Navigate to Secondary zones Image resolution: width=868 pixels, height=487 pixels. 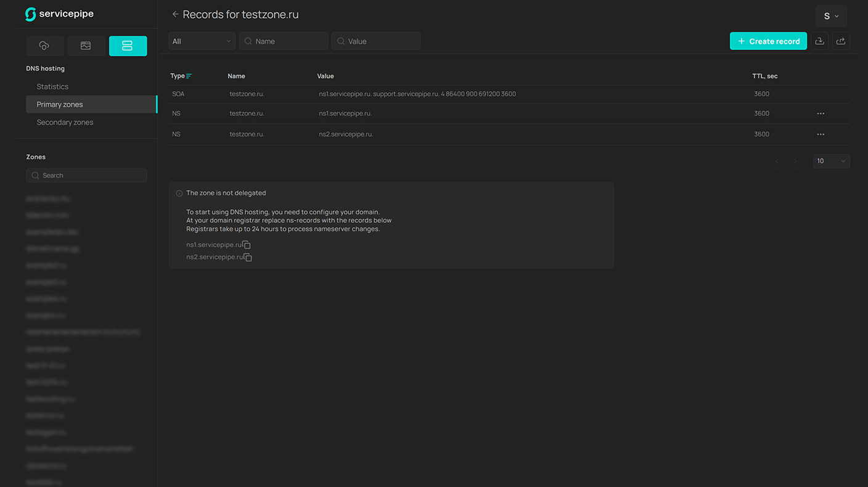click(65, 123)
